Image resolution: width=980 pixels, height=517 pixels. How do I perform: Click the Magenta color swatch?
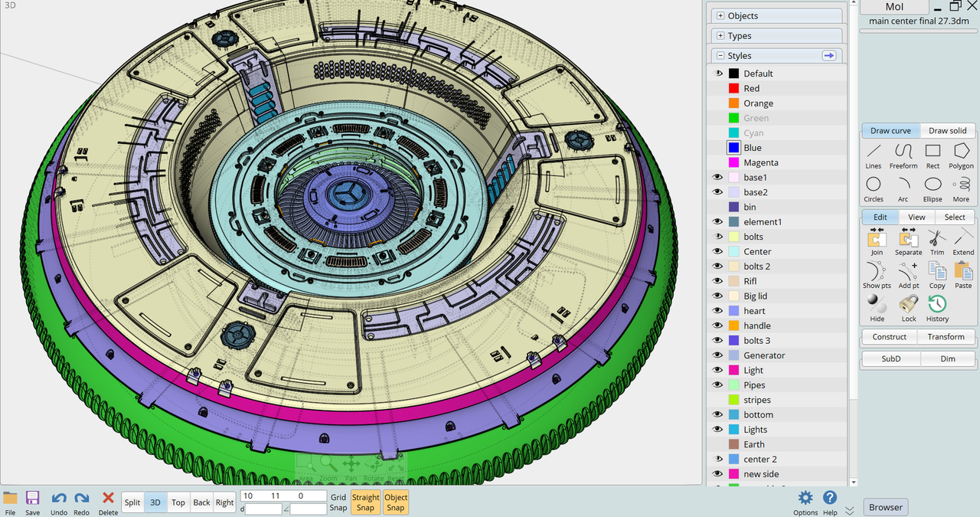tap(733, 162)
